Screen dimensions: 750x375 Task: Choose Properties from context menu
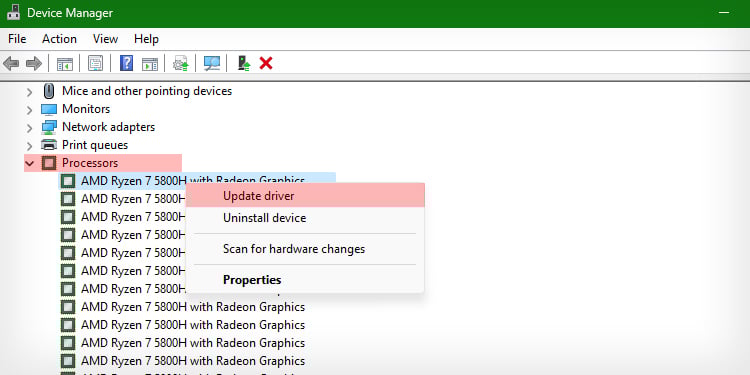tap(305, 280)
